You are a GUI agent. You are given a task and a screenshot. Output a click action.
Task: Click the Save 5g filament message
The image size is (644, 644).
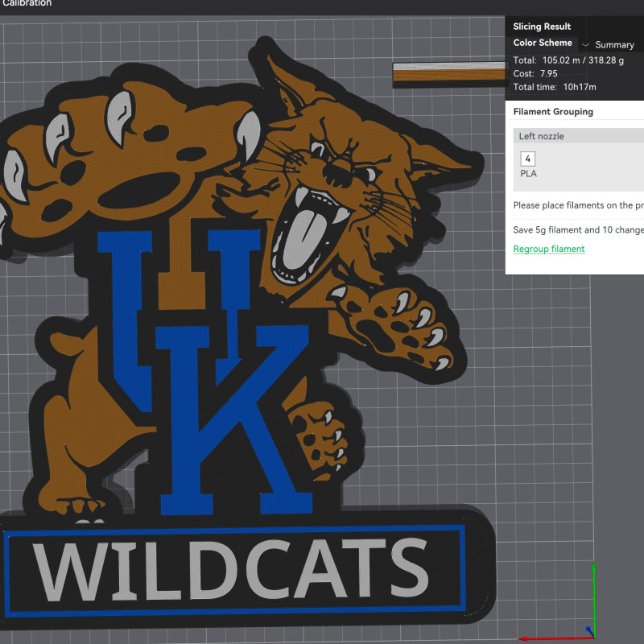tap(577, 229)
